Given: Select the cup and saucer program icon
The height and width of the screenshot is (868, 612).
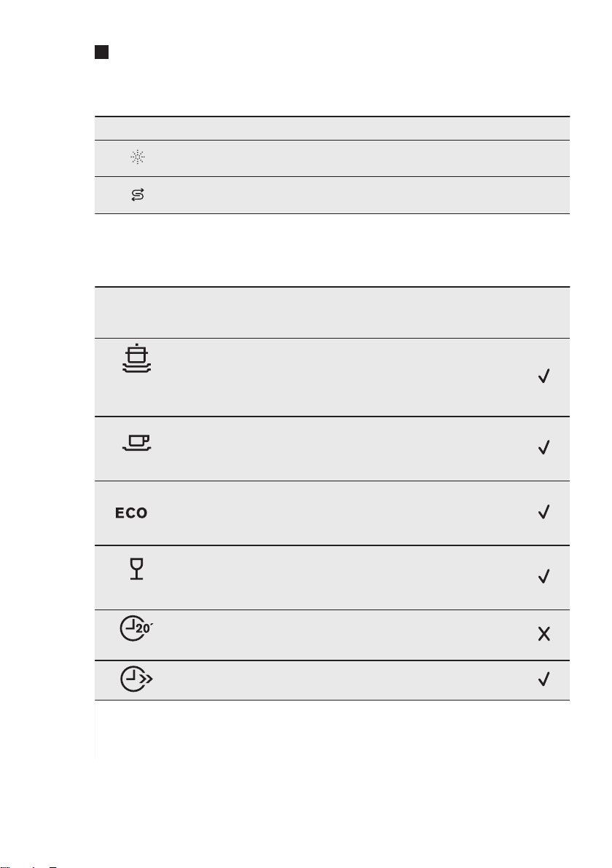Looking at the screenshot, I should click(x=136, y=443).
